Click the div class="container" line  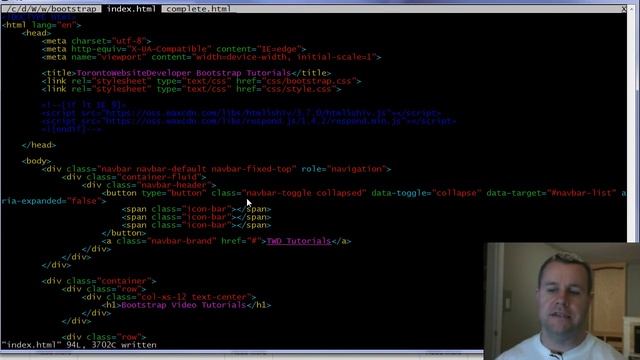99,281
